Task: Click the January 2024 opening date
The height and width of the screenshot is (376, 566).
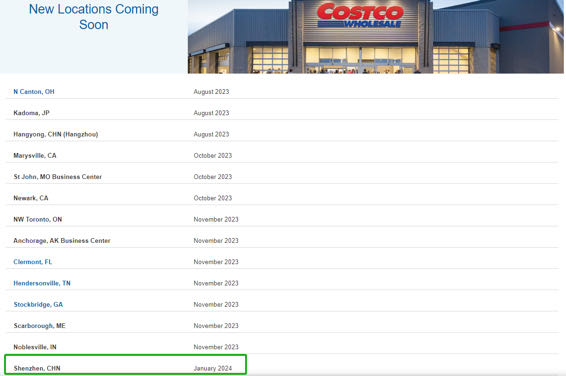Action: [213, 368]
